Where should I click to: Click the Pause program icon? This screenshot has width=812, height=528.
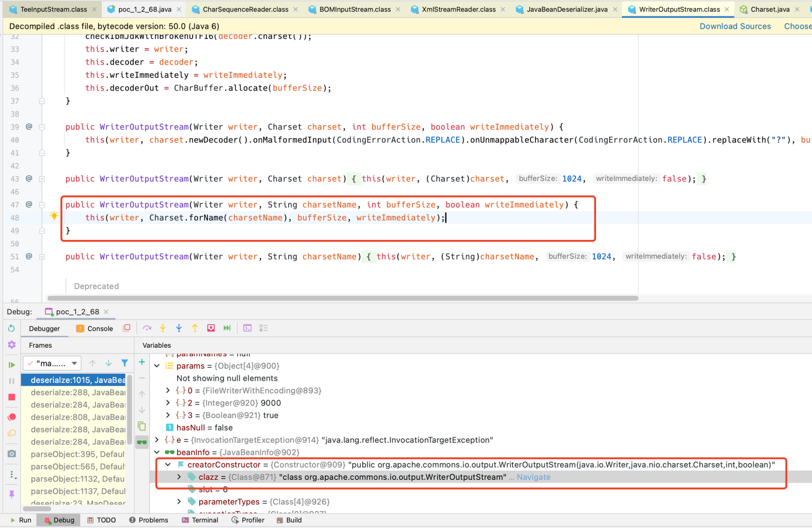coord(11,381)
